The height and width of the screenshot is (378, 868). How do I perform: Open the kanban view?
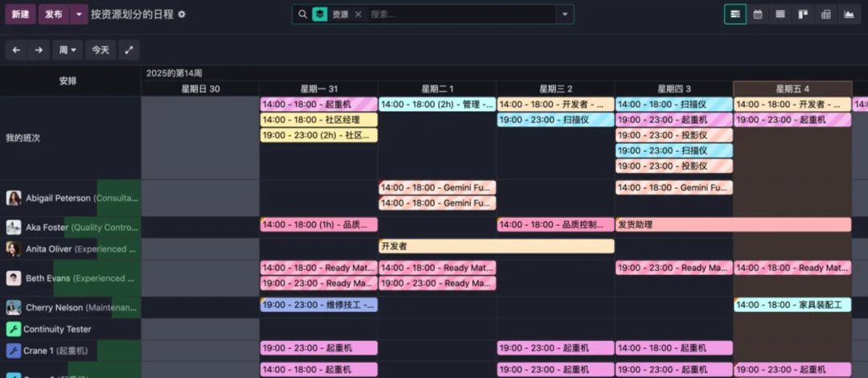[802, 14]
